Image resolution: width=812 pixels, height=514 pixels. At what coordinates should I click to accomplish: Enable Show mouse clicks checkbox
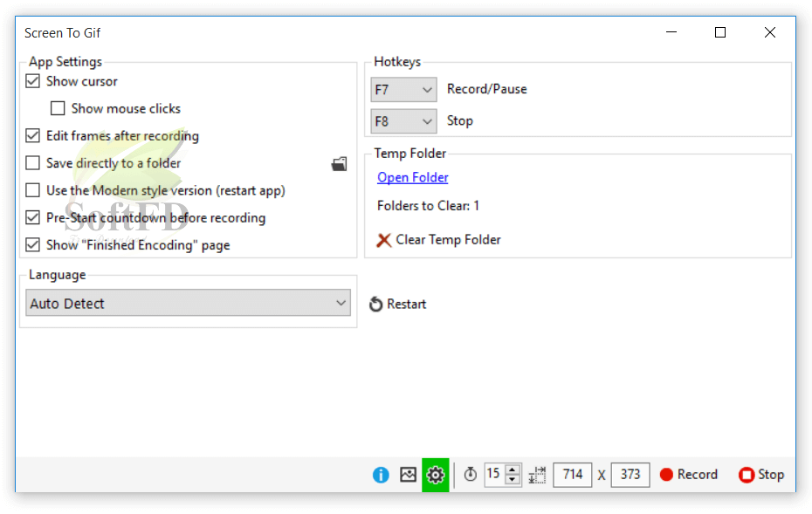pos(58,108)
